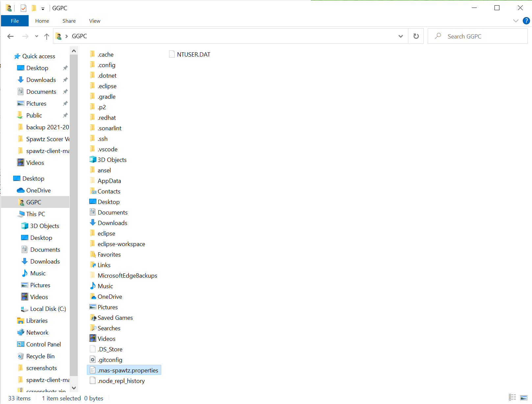Select the .sonarlint folder
The height and width of the screenshot is (404, 532).
(106, 128)
